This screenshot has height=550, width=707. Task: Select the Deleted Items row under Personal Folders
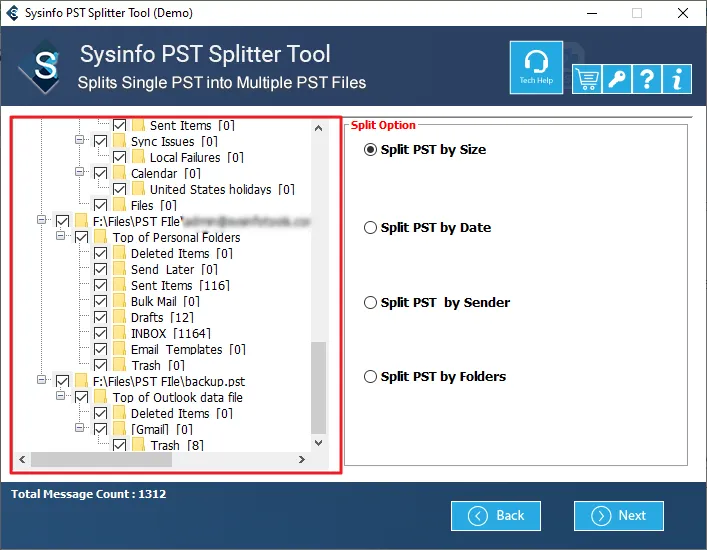(x=181, y=253)
